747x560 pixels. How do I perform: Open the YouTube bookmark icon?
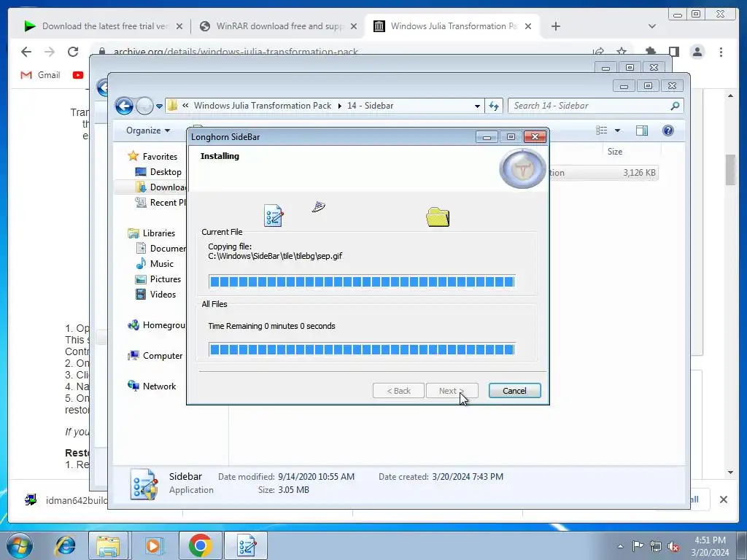coord(78,75)
